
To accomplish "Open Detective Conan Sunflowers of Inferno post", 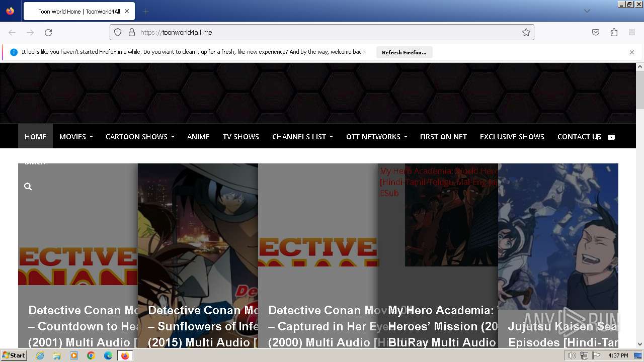I will click(x=203, y=326).
